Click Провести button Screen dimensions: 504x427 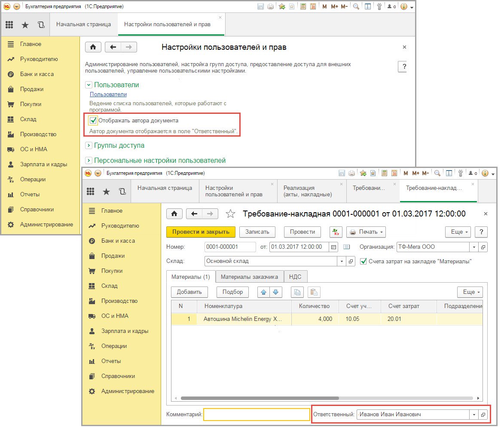click(x=302, y=232)
